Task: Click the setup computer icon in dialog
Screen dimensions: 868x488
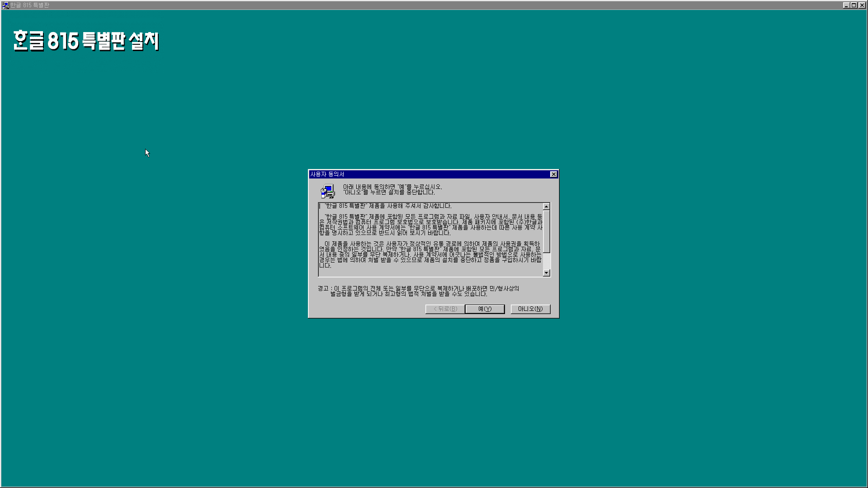Action: click(328, 192)
